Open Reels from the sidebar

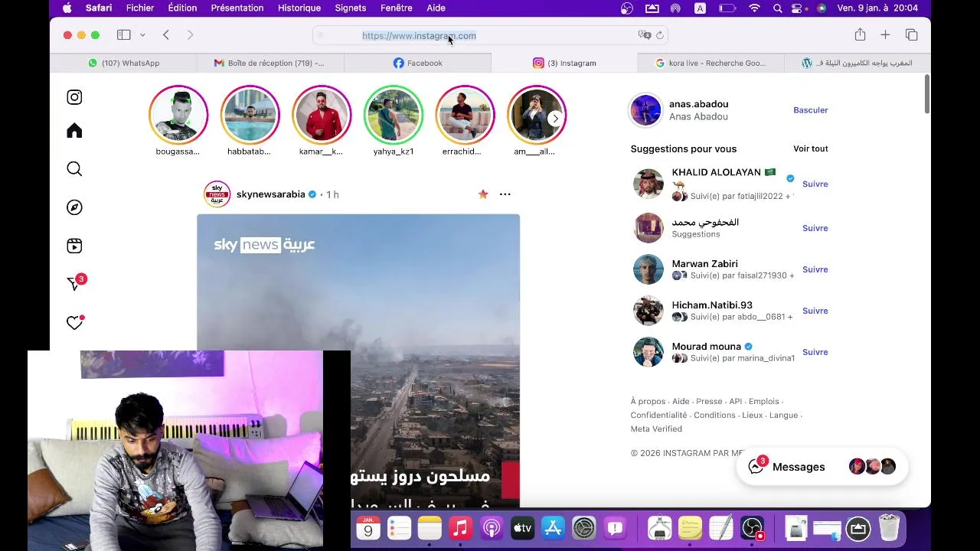(74, 246)
